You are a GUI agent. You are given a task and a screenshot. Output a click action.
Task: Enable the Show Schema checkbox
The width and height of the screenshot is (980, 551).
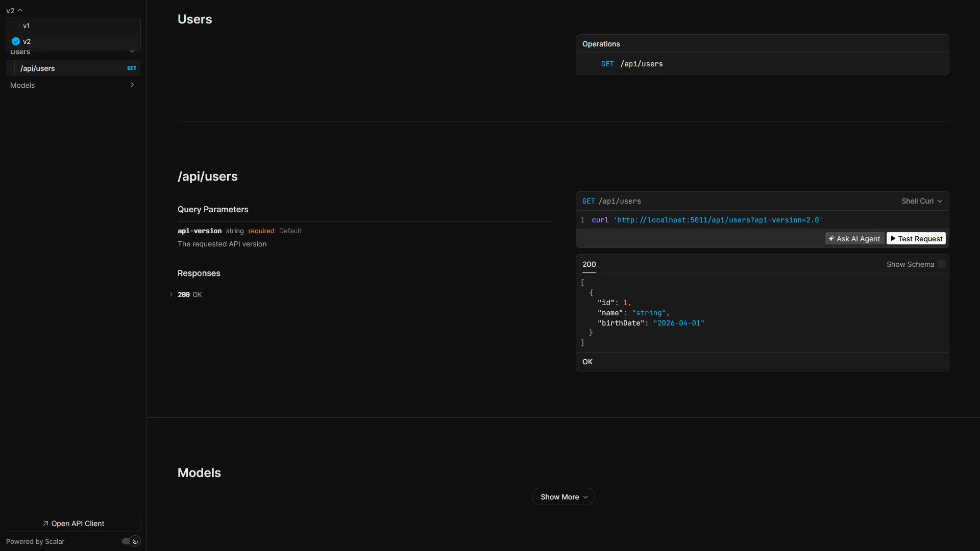point(942,264)
